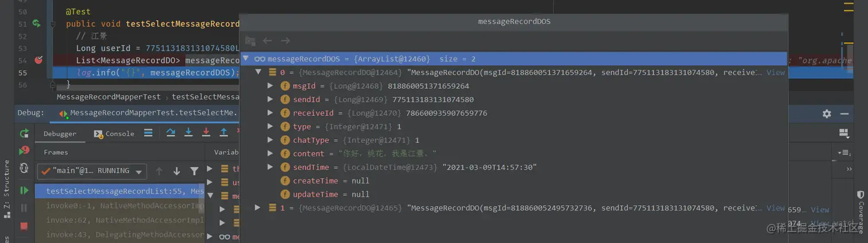
Task: Open Debug panel settings gear
Action: click(827, 113)
